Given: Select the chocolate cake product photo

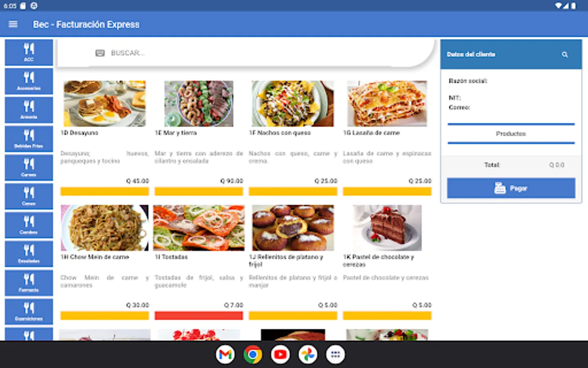Looking at the screenshot, I should [x=387, y=228].
